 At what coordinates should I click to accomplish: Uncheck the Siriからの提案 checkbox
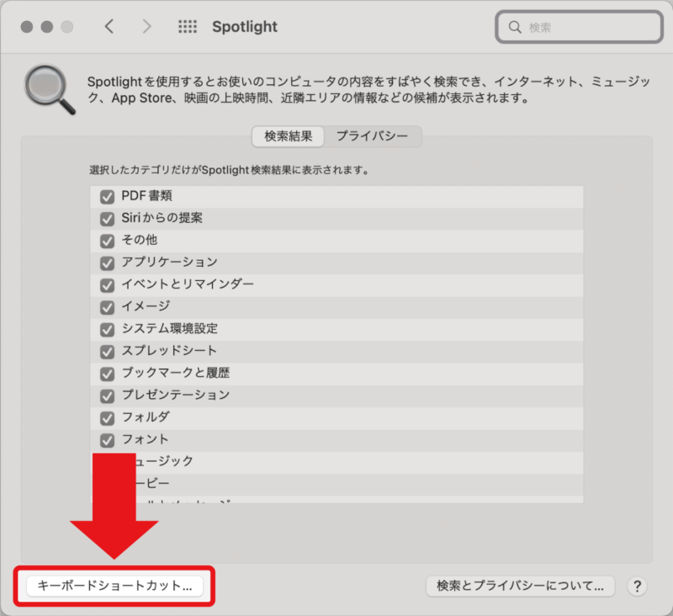[x=107, y=219]
